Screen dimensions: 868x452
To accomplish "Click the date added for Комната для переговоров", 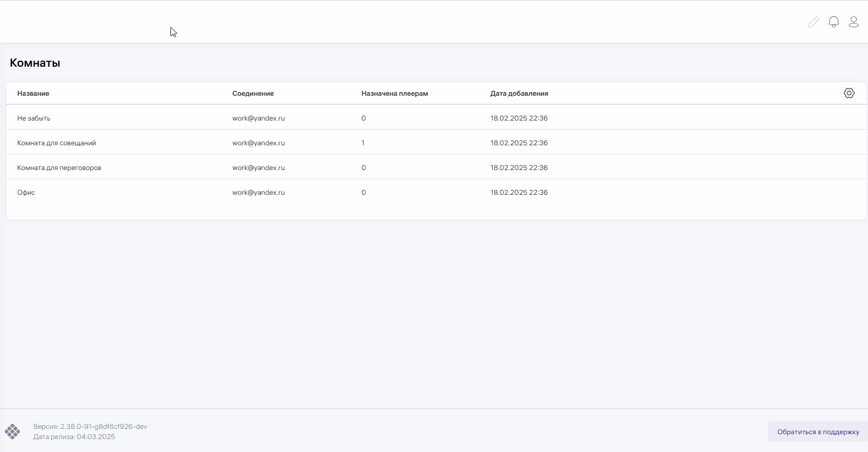I will point(519,168).
